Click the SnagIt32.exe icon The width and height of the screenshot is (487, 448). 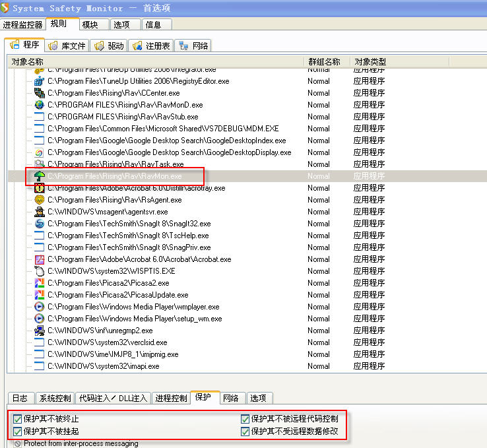(39, 224)
